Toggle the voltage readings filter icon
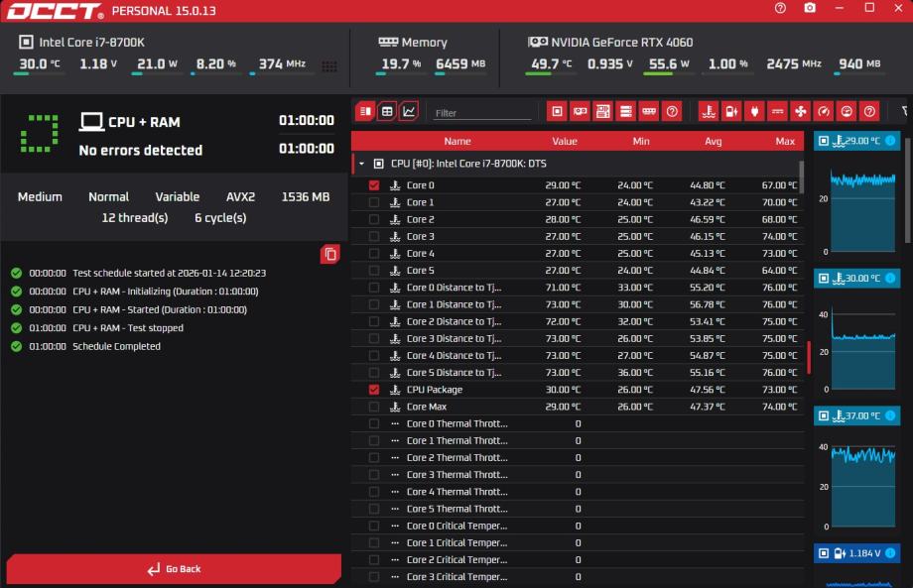The width and height of the screenshot is (913, 588). (x=731, y=111)
